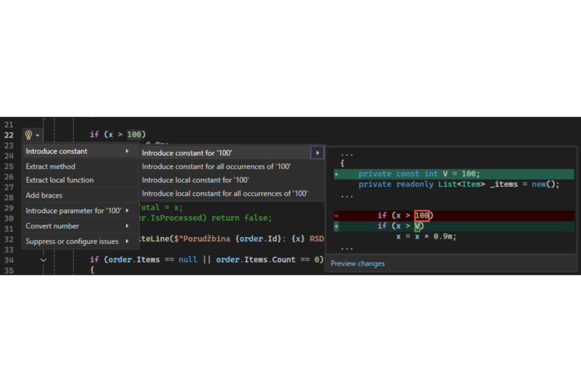The width and height of the screenshot is (581, 392).
Task: Pick Introduce local constant for '100'
Action: click(196, 180)
